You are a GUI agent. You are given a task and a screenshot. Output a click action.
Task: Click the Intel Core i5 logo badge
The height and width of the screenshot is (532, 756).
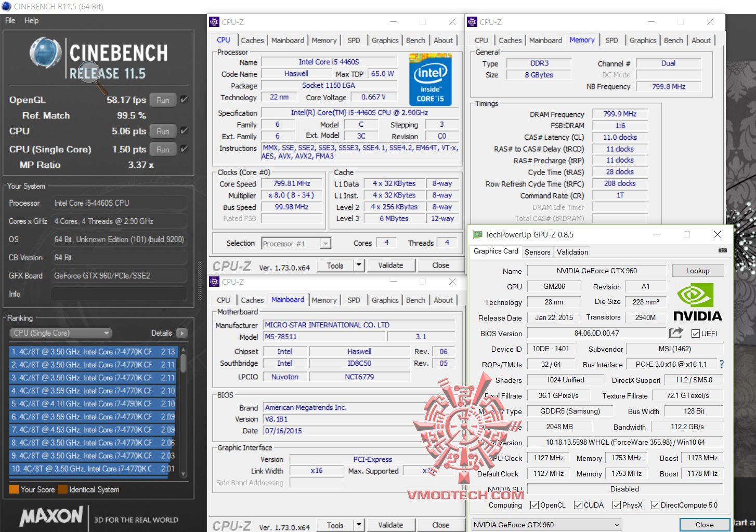pyautogui.click(x=431, y=79)
